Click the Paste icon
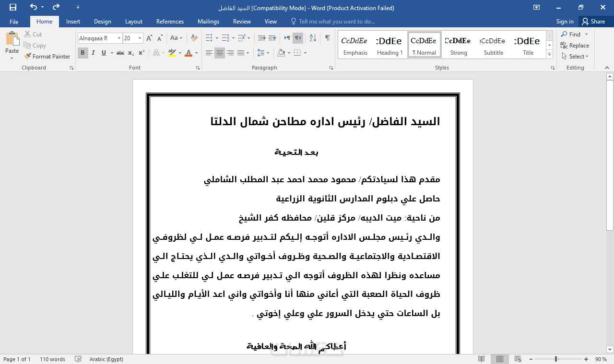614x364 pixels. [12, 39]
